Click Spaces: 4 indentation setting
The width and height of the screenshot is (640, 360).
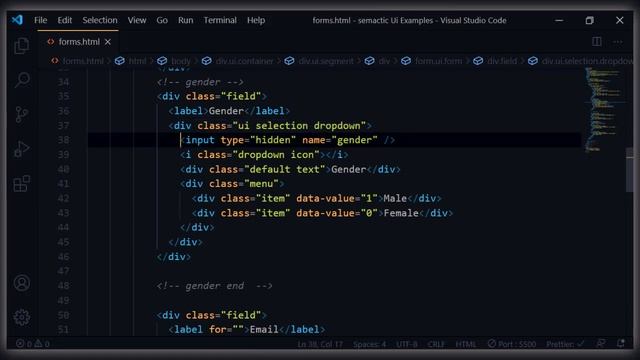coord(369,344)
